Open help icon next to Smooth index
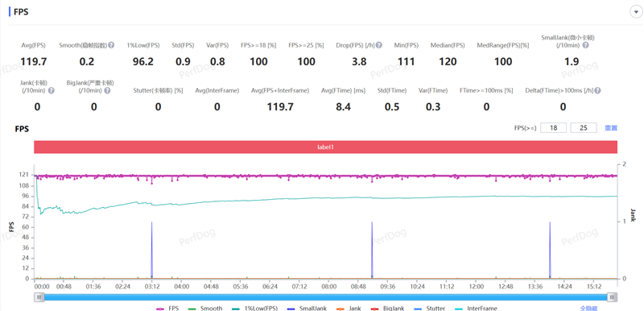The image size is (644, 311). point(111,46)
